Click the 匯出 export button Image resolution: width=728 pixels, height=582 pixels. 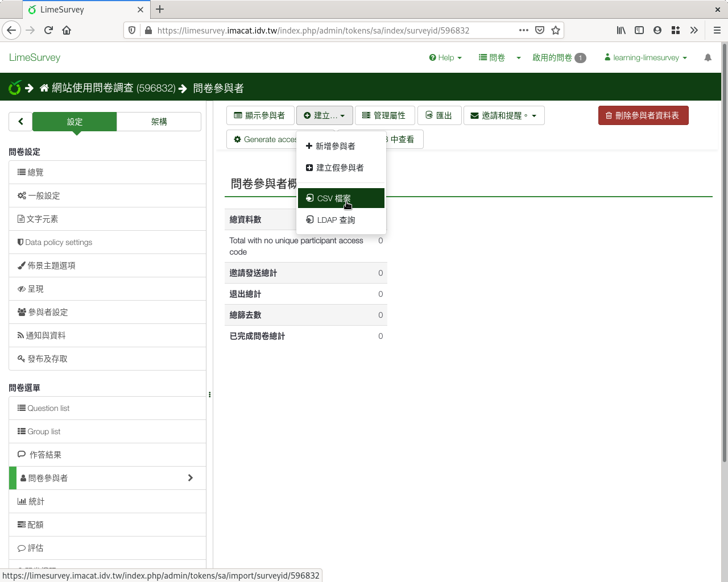coord(439,115)
